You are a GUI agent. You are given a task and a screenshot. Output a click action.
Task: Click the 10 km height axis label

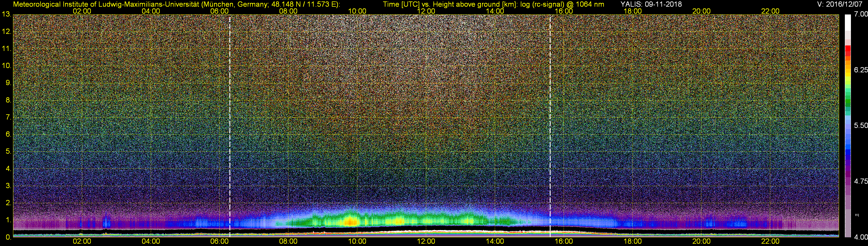pos(6,66)
